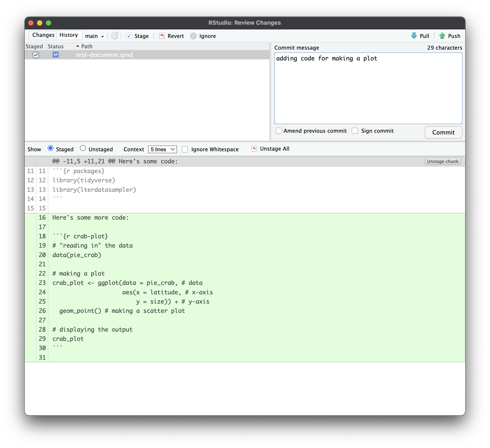Click the Unstage All icon
The height and width of the screenshot is (448, 490).
[254, 149]
